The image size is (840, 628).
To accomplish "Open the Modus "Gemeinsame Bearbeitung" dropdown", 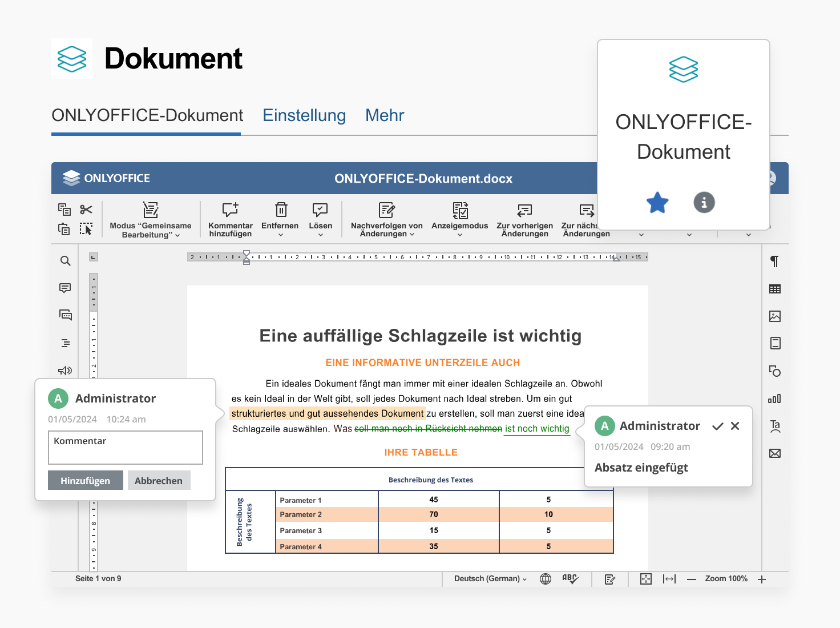I will pos(151,220).
